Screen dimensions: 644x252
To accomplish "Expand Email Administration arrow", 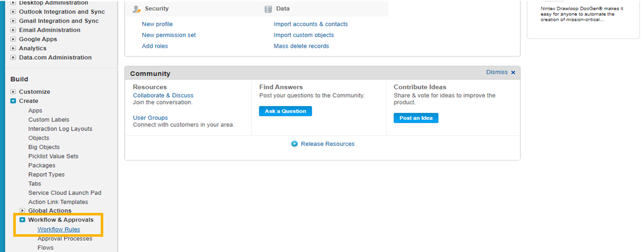I will pos(13,30).
